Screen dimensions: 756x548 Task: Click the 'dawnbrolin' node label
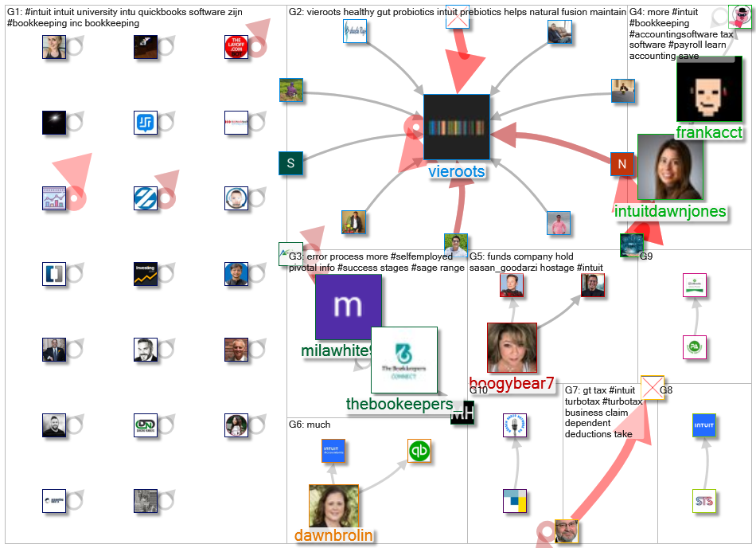pos(333,535)
